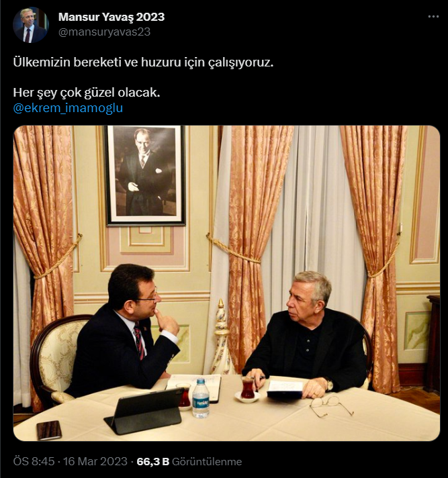
Task: Click the Görüntülenme views label
Action: coord(207,461)
